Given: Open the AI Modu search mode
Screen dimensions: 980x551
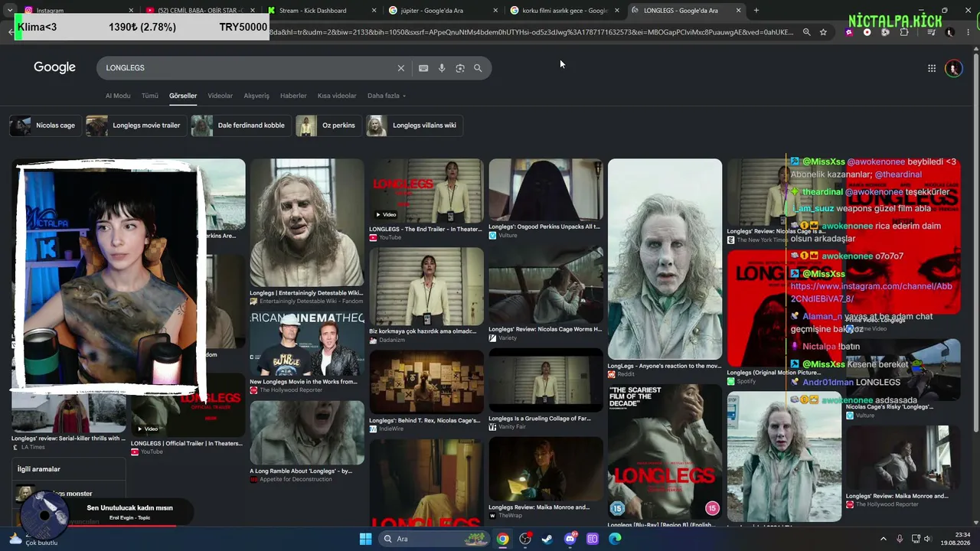Looking at the screenshot, I should click(118, 96).
